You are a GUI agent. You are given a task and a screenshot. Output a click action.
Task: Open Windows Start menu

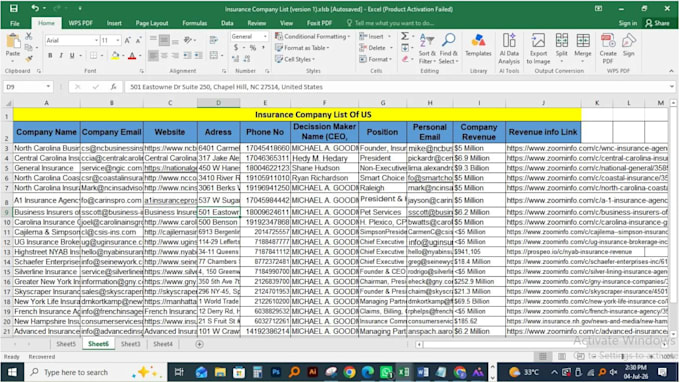12,372
